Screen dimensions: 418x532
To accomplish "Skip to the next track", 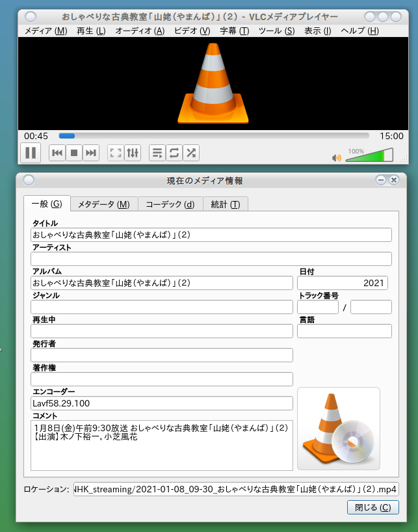I will pyautogui.click(x=91, y=153).
